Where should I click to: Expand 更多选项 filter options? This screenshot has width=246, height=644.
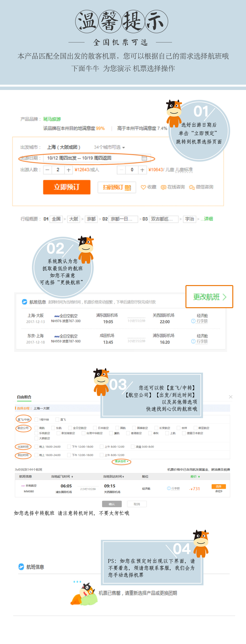tap(121, 461)
